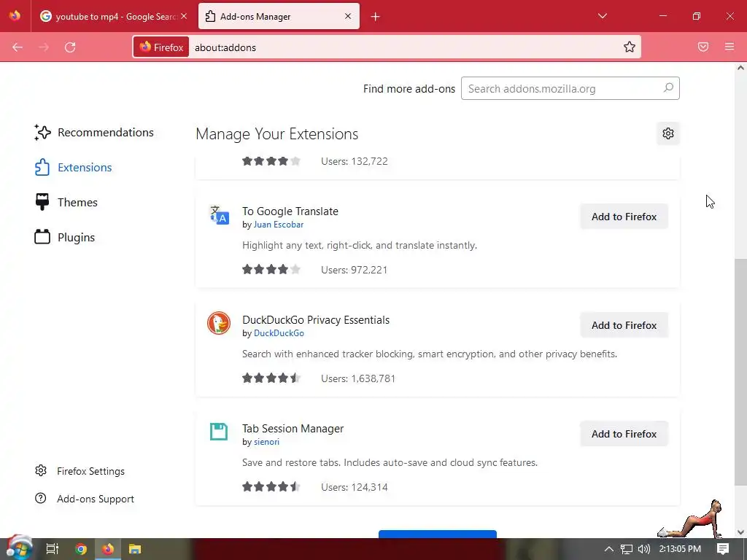Open the network status tray icon

[x=626, y=549]
